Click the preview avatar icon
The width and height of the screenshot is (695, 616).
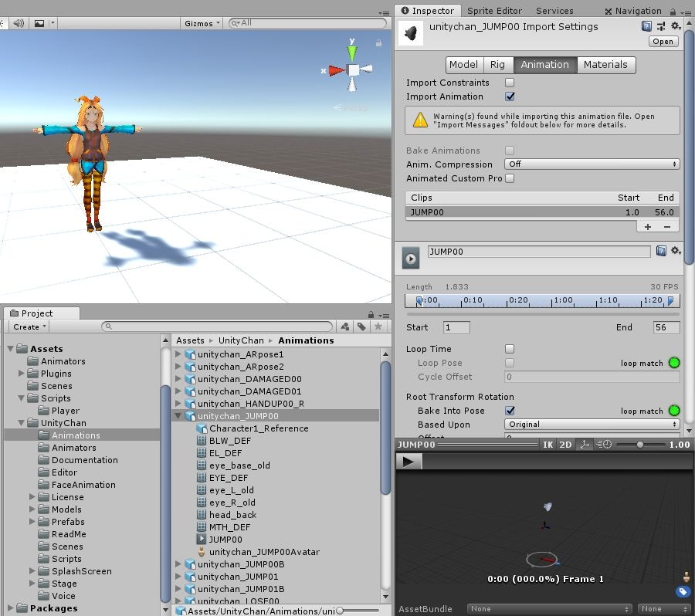pyautogui.click(x=687, y=577)
